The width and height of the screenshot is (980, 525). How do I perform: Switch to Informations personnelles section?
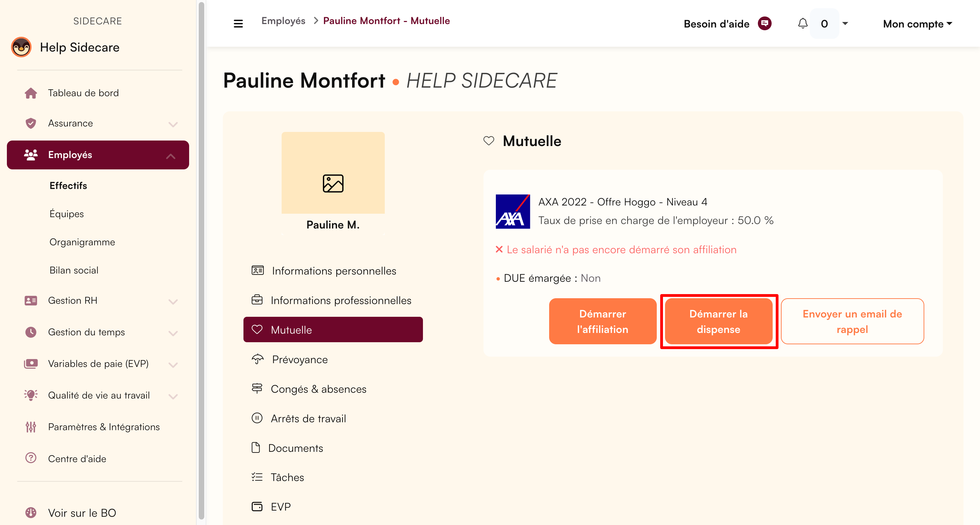click(x=333, y=271)
